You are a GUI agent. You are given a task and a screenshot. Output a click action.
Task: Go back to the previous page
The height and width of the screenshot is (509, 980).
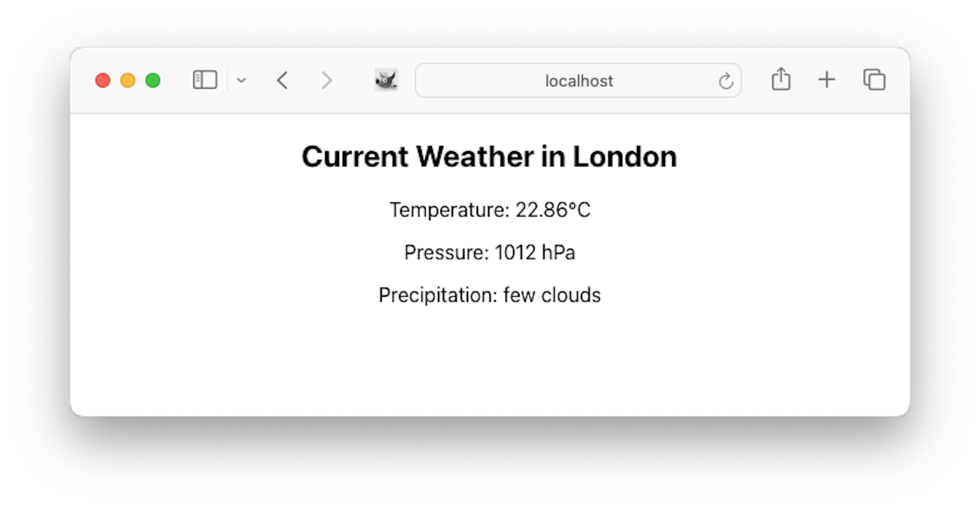tap(282, 80)
